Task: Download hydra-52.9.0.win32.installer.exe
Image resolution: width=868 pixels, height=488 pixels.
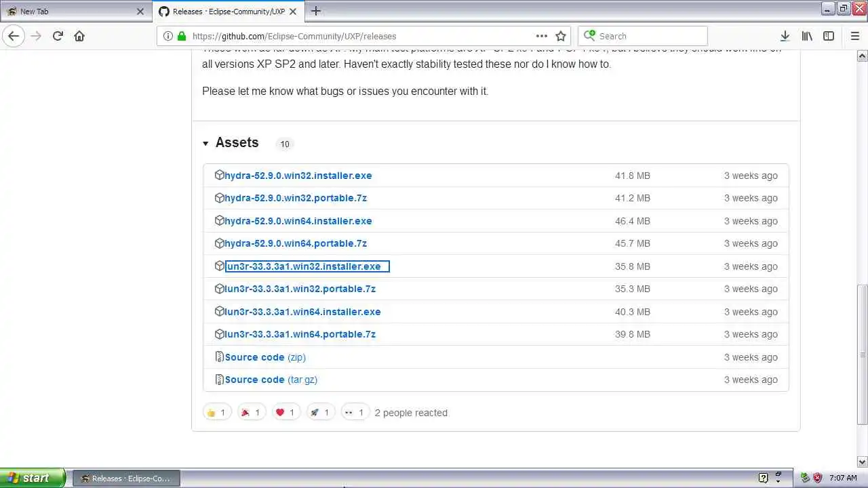Action: click(298, 176)
